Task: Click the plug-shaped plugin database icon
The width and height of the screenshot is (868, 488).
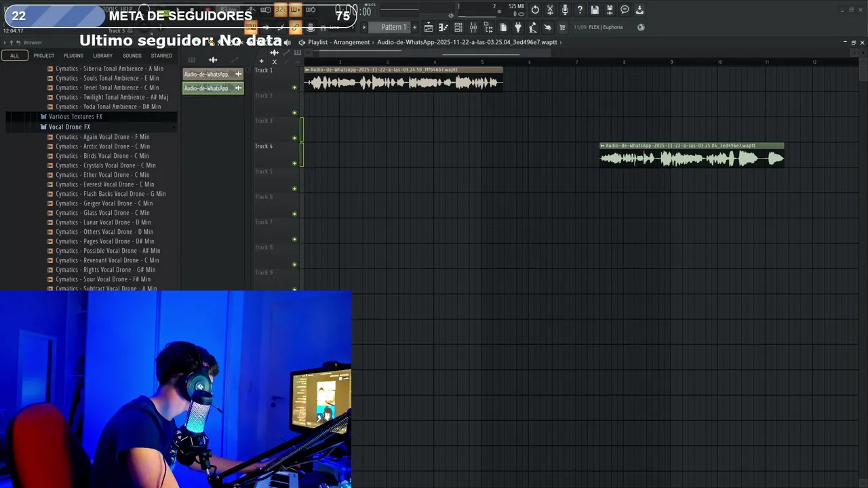Action: [518, 27]
